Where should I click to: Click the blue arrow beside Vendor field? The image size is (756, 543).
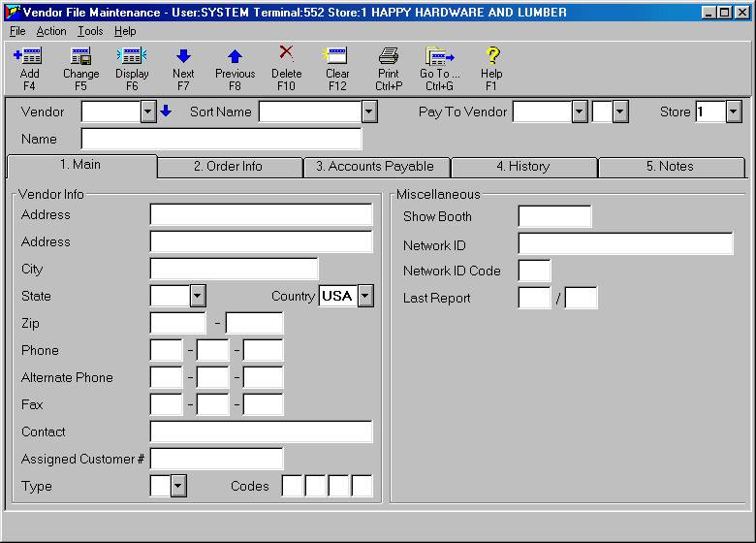pyautogui.click(x=166, y=112)
